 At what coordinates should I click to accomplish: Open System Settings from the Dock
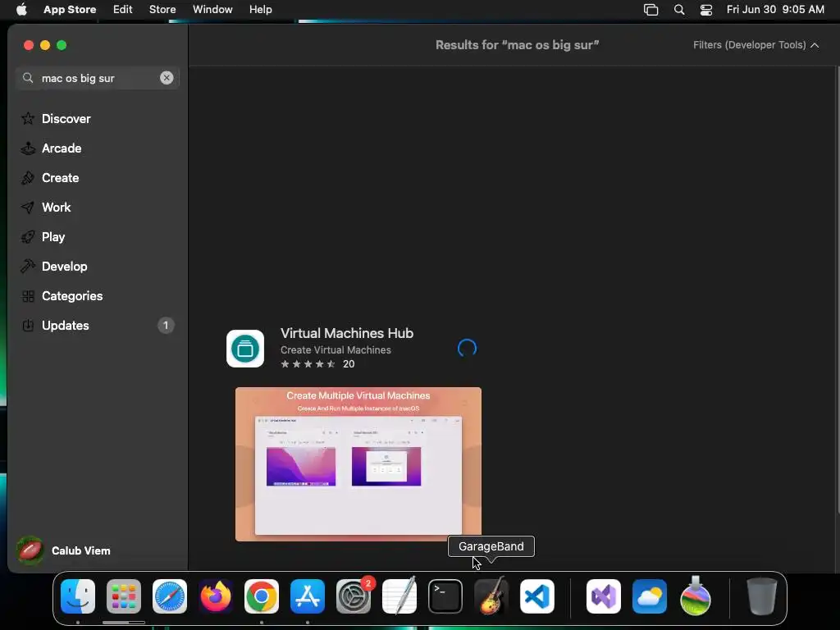pos(354,596)
